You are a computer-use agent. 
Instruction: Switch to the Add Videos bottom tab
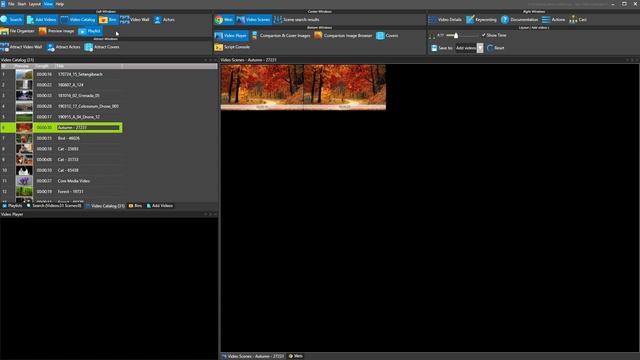pos(160,206)
